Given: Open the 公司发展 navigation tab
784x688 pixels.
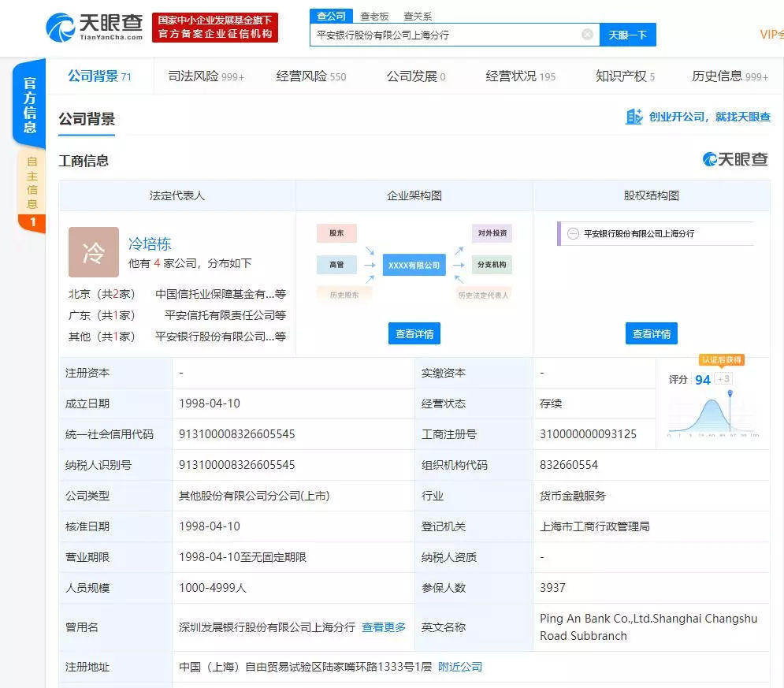Looking at the screenshot, I should [x=416, y=76].
